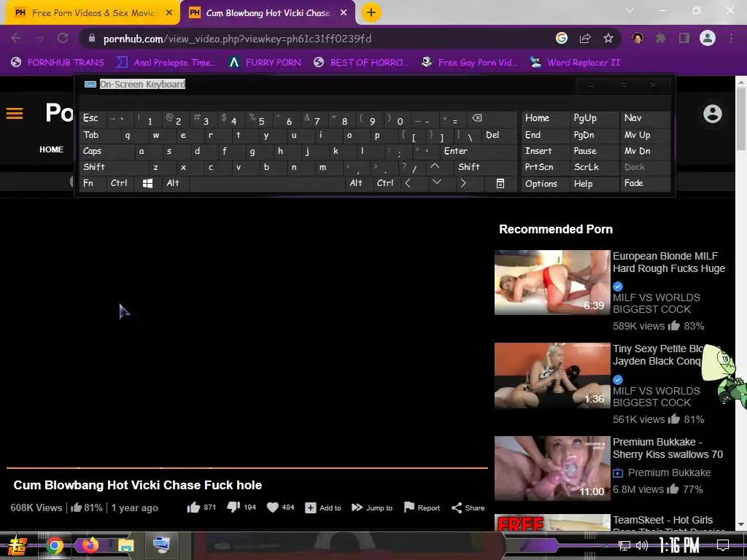
Task: Click the thumbs up icon showing 871
Action: tap(193, 507)
